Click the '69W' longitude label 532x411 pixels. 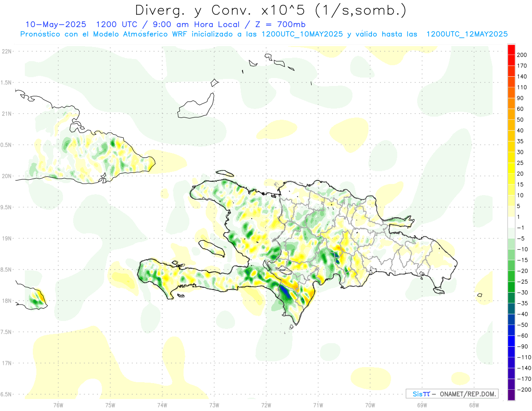422,405
